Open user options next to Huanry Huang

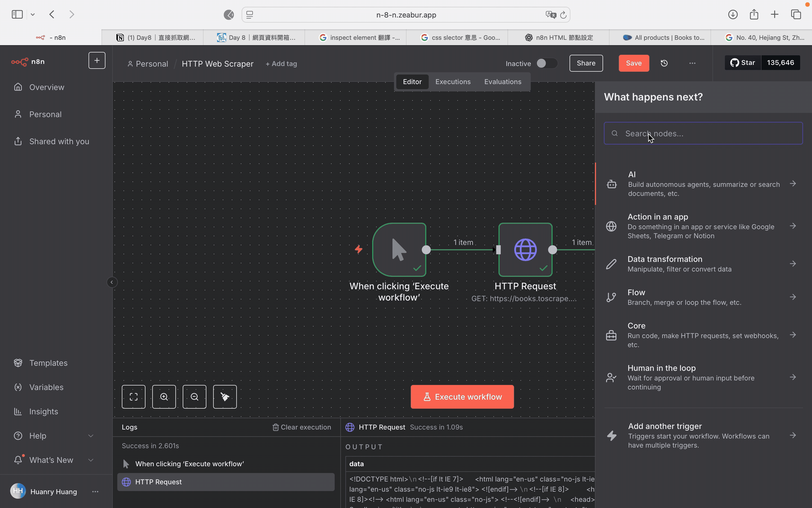95,492
